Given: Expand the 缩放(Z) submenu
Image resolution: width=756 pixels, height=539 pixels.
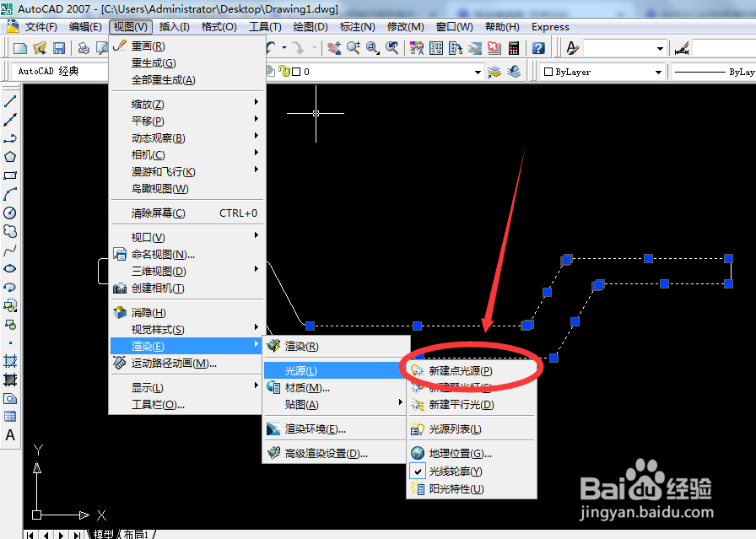Looking at the screenshot, I should point(188,104).
